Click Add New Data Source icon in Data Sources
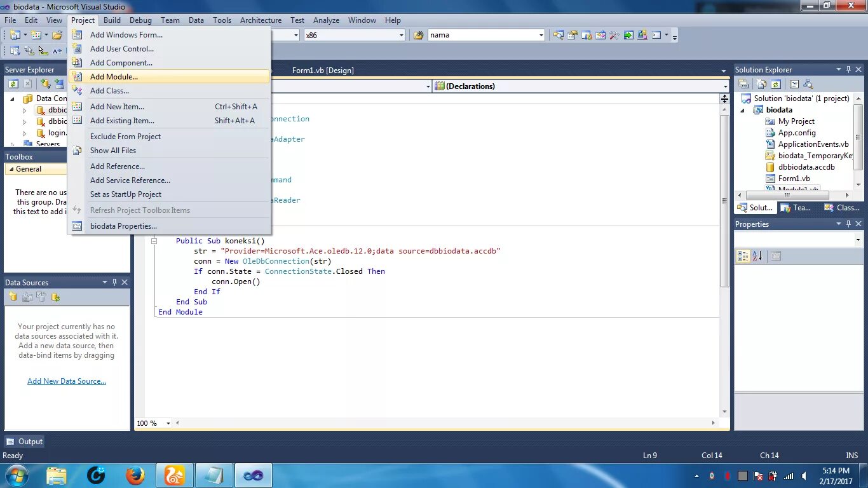The image size is (868, 488). pos(13,297)
